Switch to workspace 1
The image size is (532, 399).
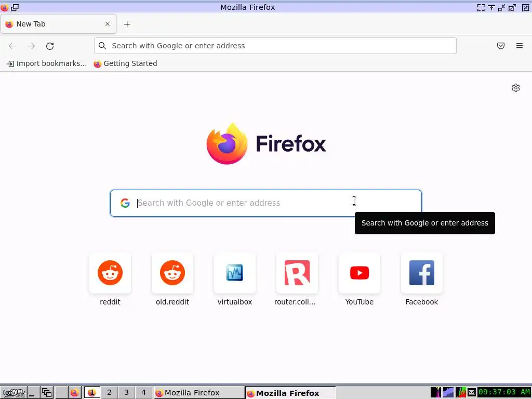click(x=92, y=393)
